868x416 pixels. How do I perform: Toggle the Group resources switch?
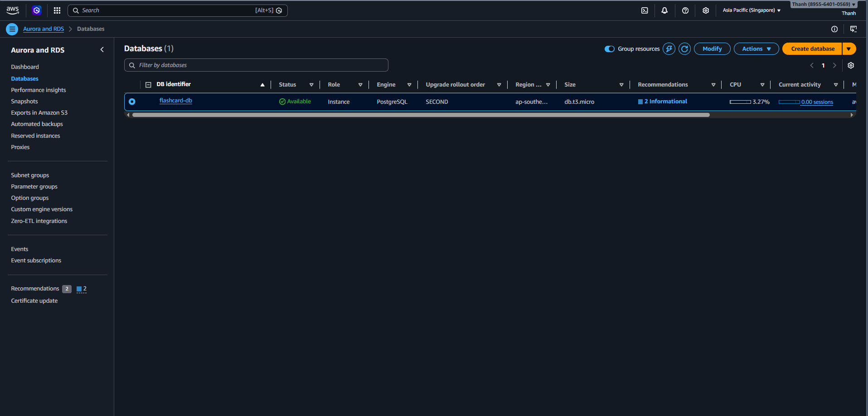pyautogui.click(x=610, y=49)
